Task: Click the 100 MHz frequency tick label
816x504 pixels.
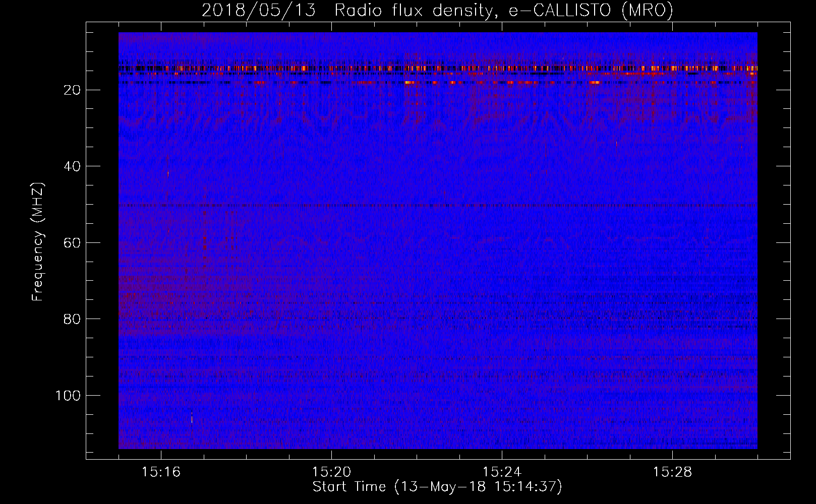Action: (x=68, y=396)
